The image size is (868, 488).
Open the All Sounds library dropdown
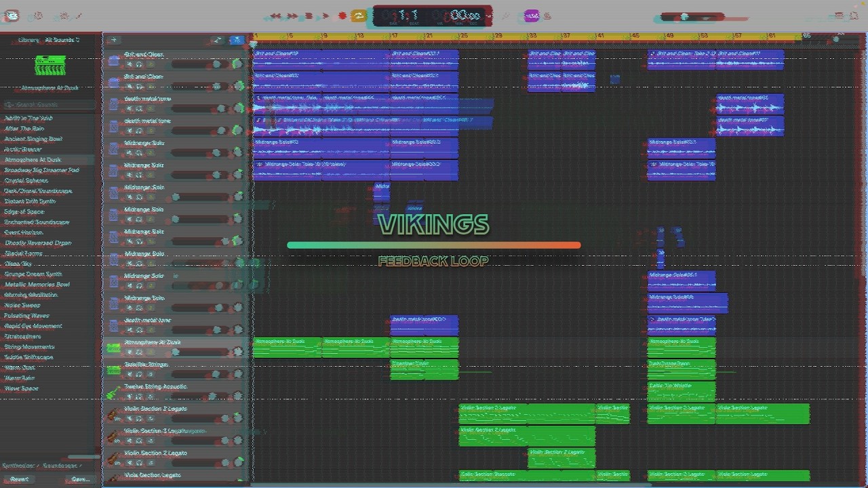coord(62,40)
